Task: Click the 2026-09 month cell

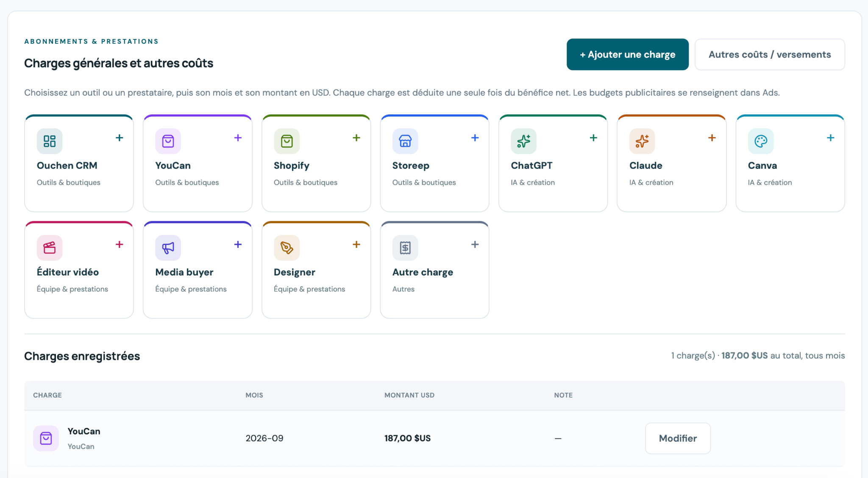Action: 264,438
